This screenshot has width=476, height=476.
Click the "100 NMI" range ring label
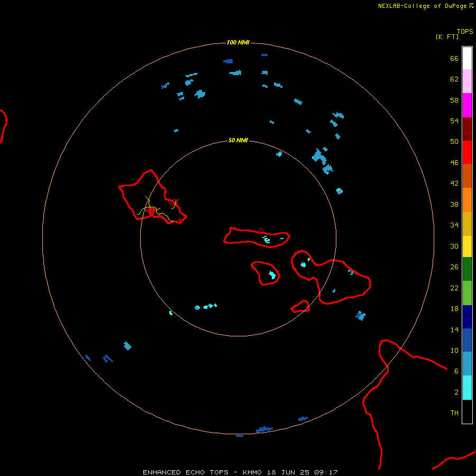tap(238, 42)
